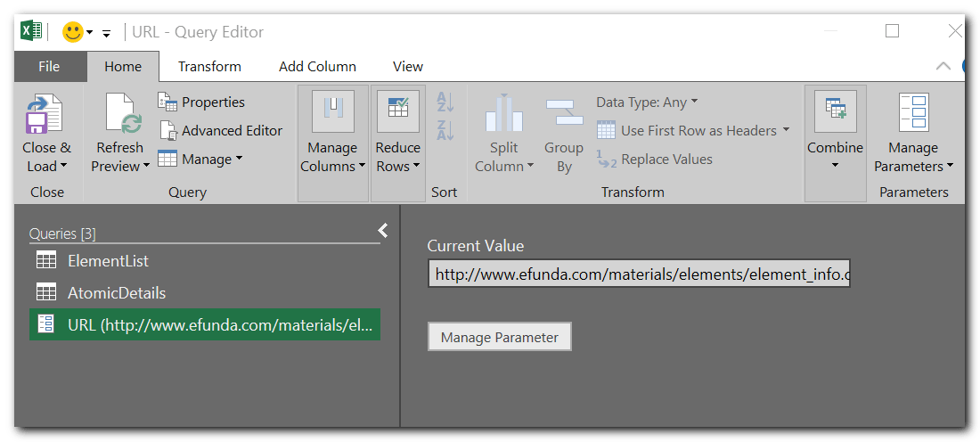Collapse the Queries pane with the chevron
This screenshot has height=442, width=980.
tap(383, 231)
